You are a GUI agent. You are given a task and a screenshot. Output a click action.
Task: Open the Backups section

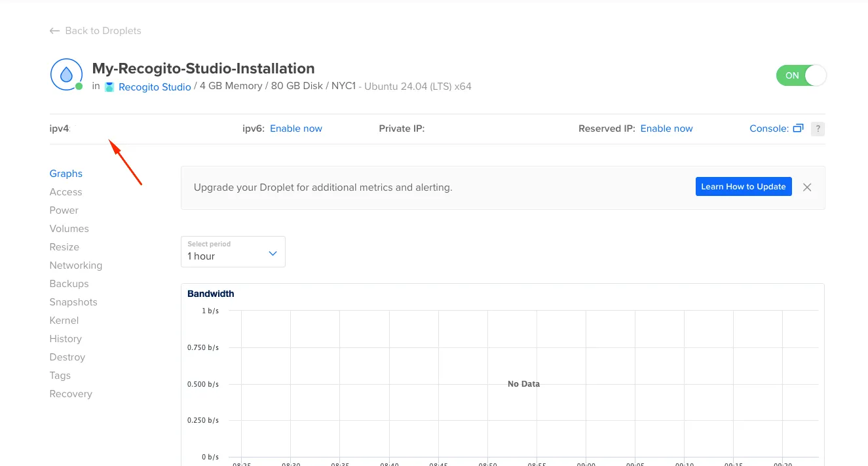69,284
